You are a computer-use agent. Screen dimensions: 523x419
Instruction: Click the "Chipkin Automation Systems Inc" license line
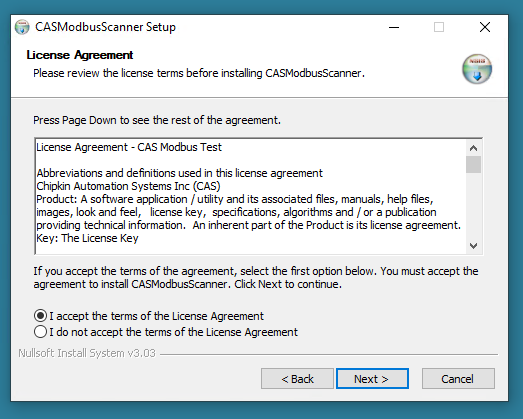coord(128,186)
